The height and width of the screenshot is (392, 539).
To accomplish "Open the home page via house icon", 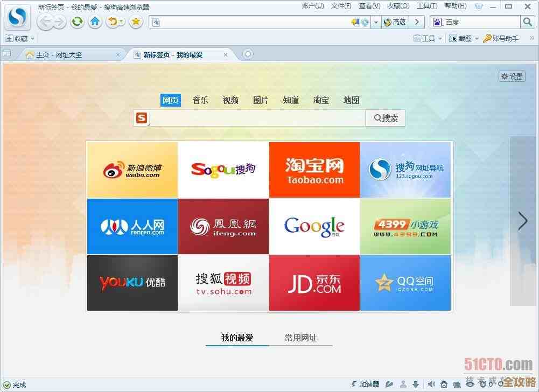I will (95, 22).
